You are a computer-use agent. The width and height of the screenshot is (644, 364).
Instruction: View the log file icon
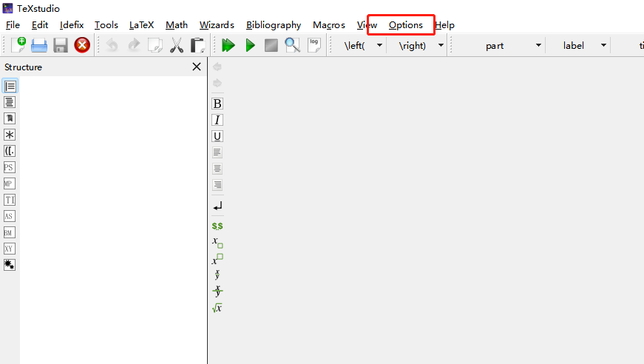tap(314, 45)
